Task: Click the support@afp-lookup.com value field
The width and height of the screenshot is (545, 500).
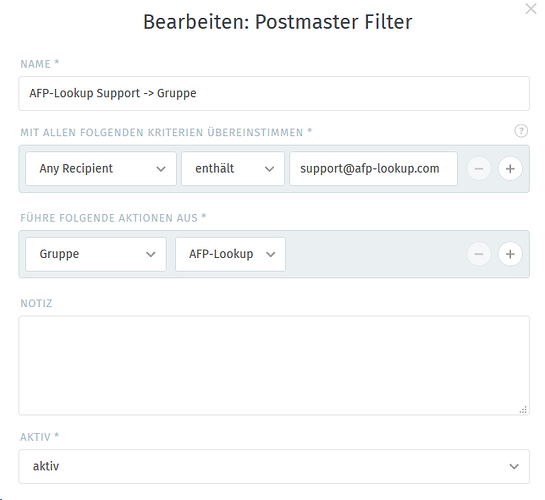Action: click(x=373, y=169)
